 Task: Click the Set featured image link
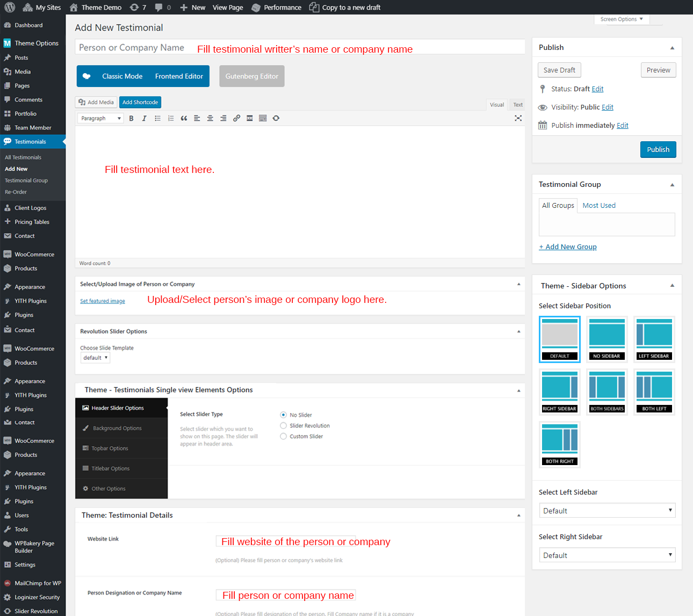[103, 301]
